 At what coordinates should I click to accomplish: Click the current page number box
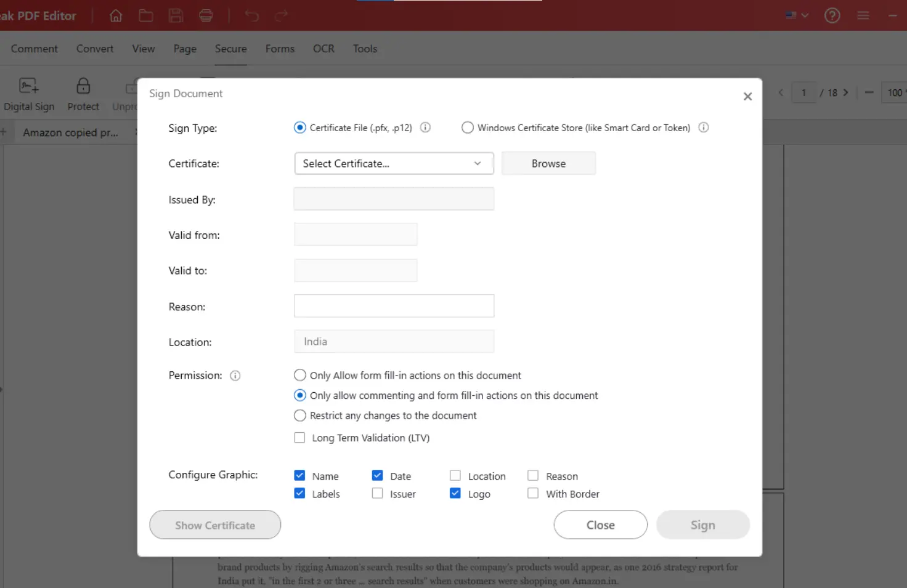804,92
